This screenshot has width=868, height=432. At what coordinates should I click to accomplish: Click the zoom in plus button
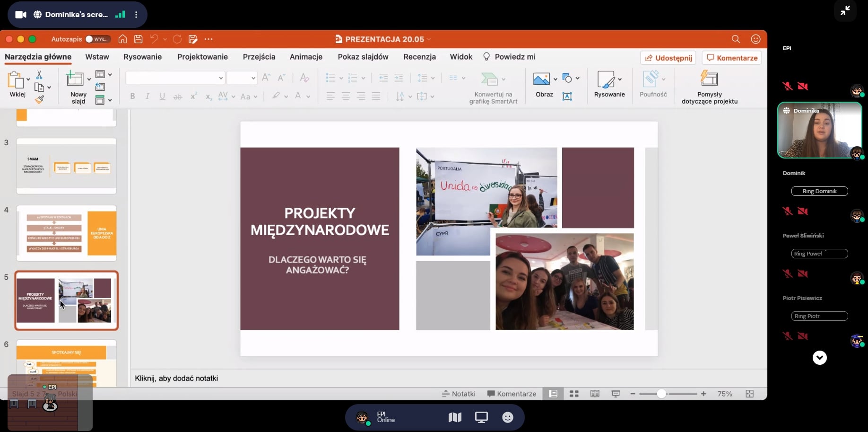pyautogui.click(x=703, y=394)
